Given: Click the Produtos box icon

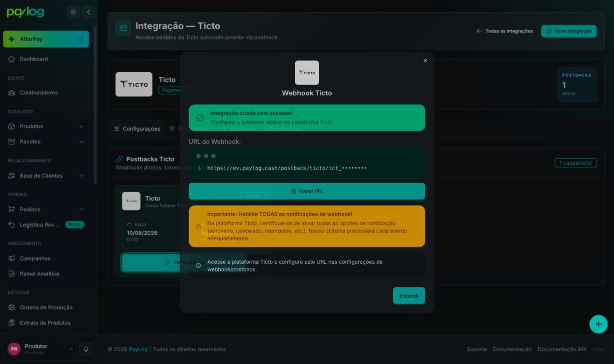Looking at the screenshot, I should pos(12,126).
